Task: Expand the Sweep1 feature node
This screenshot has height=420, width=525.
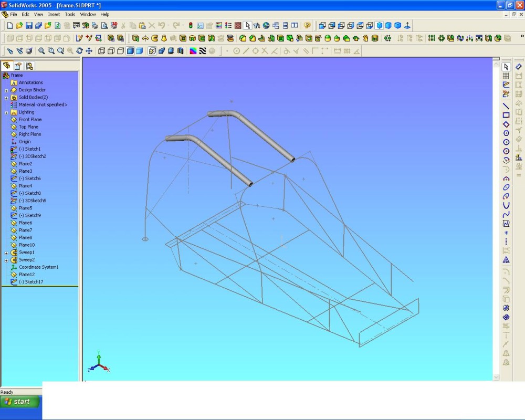Action: point(6,253)
